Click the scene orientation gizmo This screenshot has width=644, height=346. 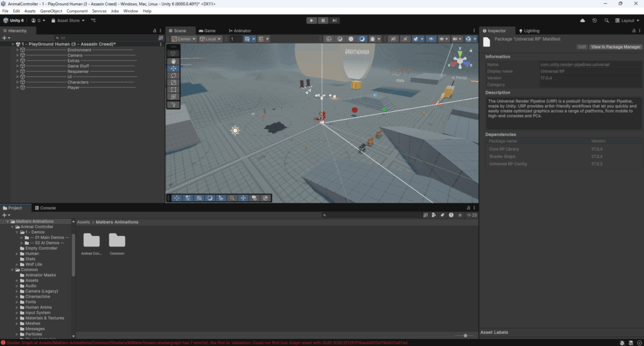pos(460,61)
